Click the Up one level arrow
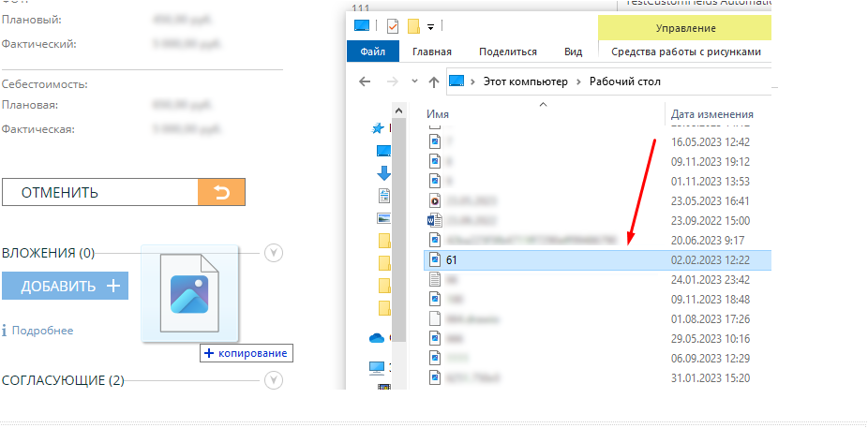This screenshot has width=868, height=428. pyautogui.click(x=434, y=81)
